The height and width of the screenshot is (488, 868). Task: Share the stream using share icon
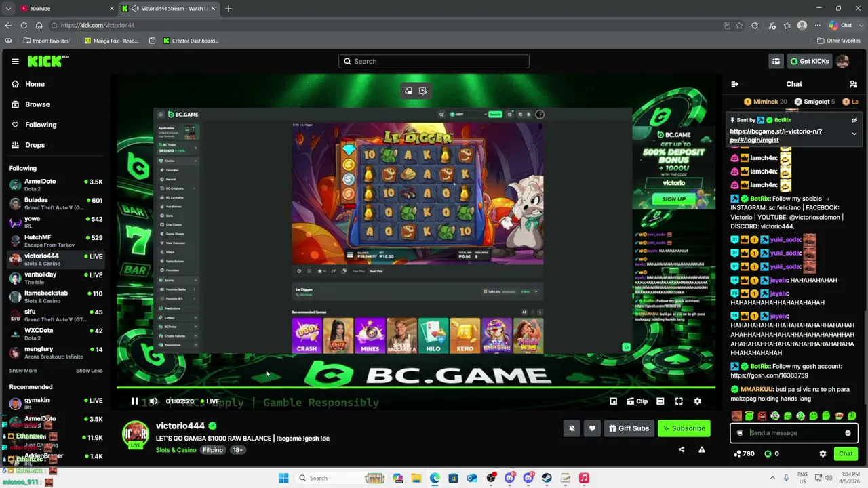[682, 449]
